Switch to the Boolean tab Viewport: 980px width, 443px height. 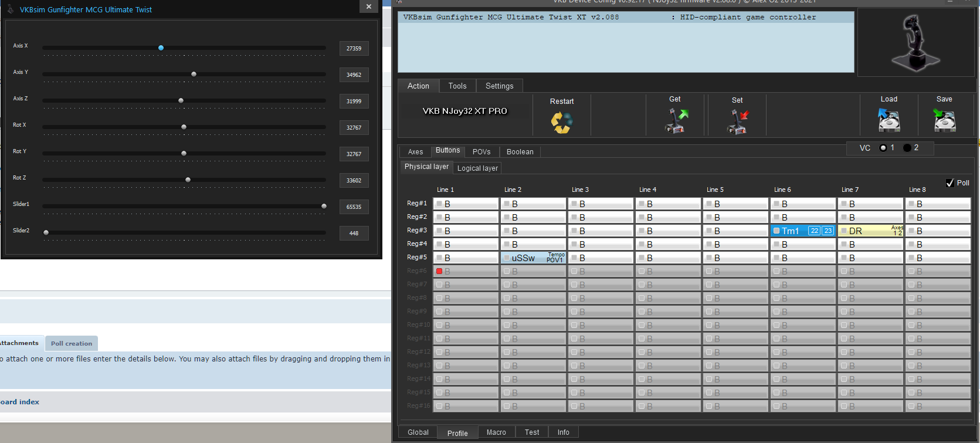point(520,151)
